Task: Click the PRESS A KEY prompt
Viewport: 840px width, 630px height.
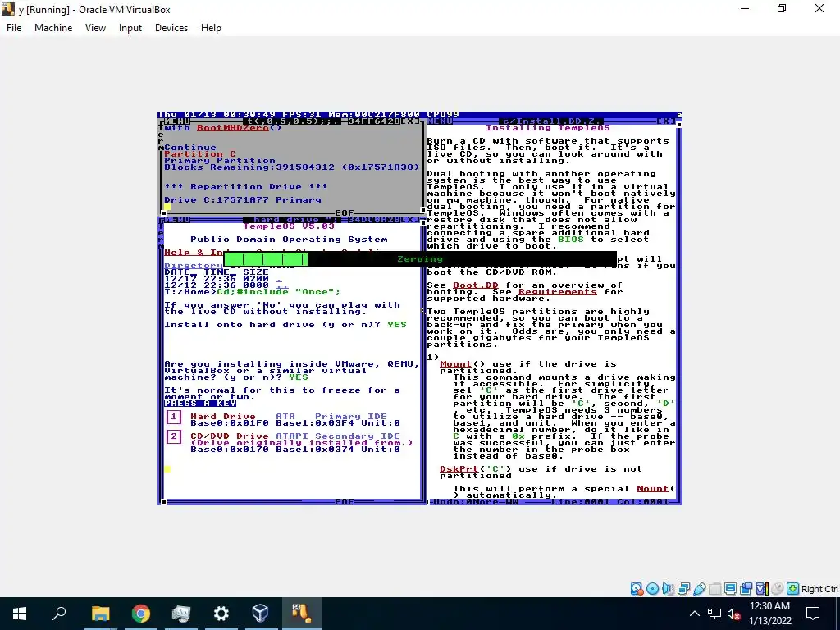Action: point(200,404)
